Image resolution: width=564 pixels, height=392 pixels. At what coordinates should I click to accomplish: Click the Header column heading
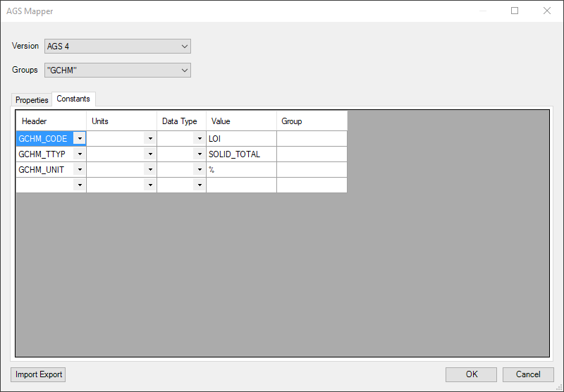51,121
